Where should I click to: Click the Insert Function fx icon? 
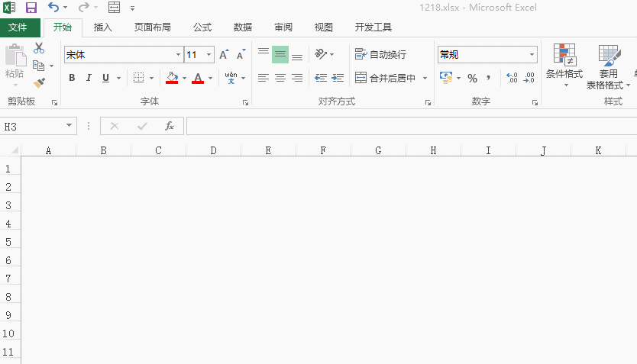click(x=170, y=126)
